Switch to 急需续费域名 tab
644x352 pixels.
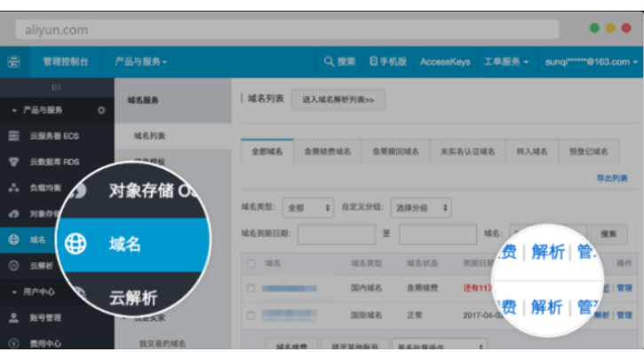(328, 152)
